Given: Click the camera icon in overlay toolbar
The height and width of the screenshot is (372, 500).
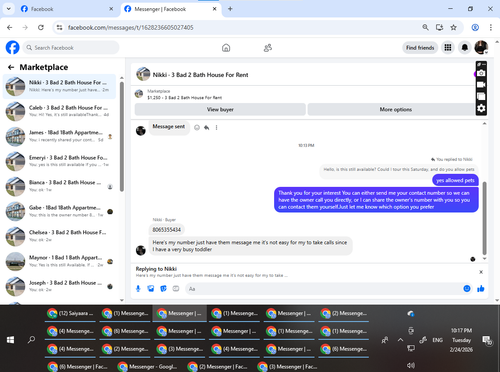Looking at the screenshot, I should (x=481, y=73).
